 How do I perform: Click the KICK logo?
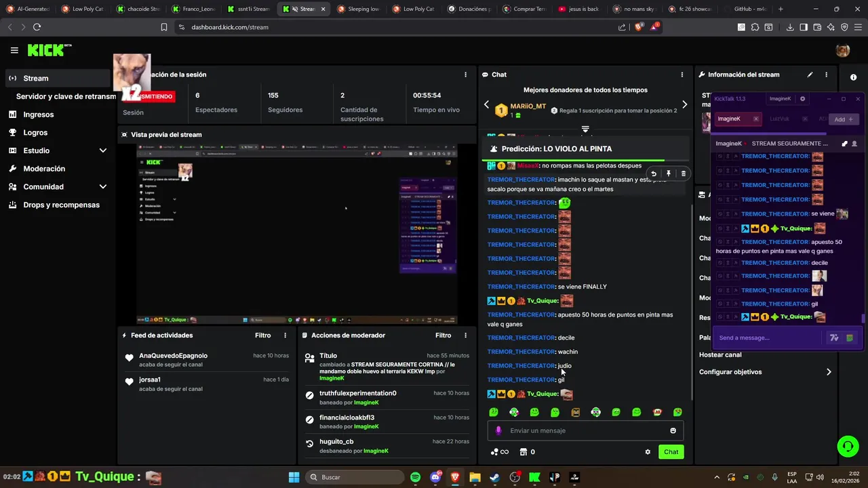(x=50, y=50)
